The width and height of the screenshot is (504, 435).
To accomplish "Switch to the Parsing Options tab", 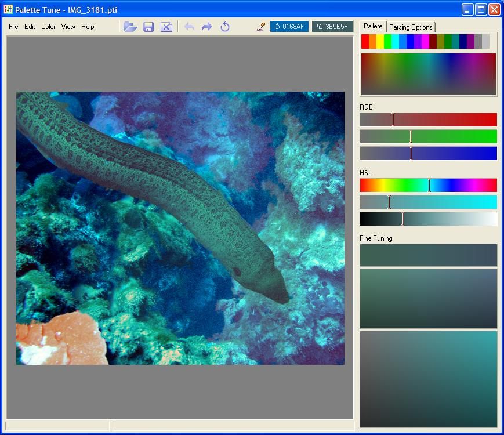I will 412,26.
